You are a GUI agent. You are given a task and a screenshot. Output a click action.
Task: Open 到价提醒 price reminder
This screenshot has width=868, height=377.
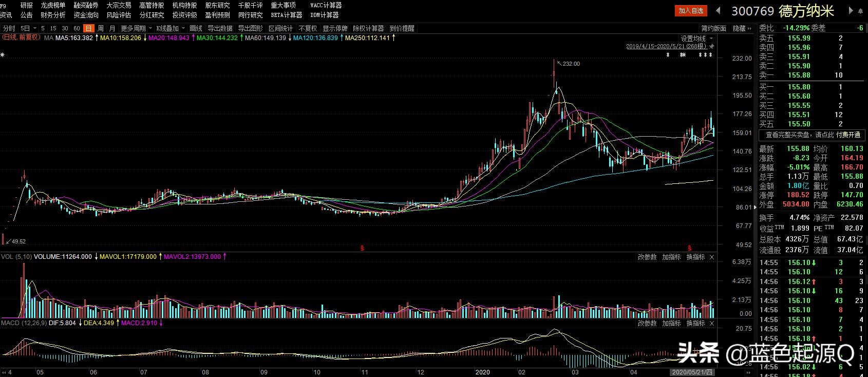402,28
